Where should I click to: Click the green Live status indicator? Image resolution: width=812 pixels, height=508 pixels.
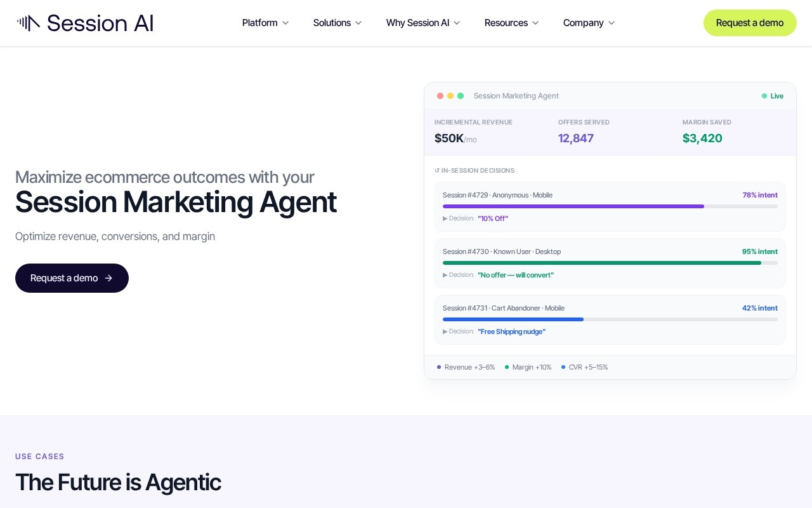(773, 96)
